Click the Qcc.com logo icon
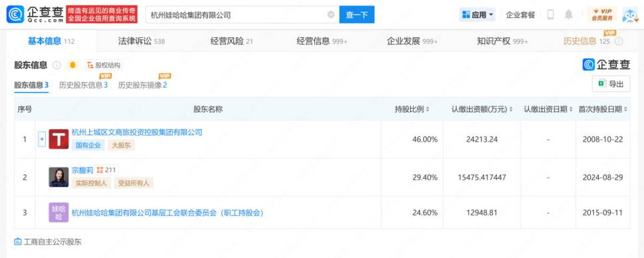 [x=15, y=15]
